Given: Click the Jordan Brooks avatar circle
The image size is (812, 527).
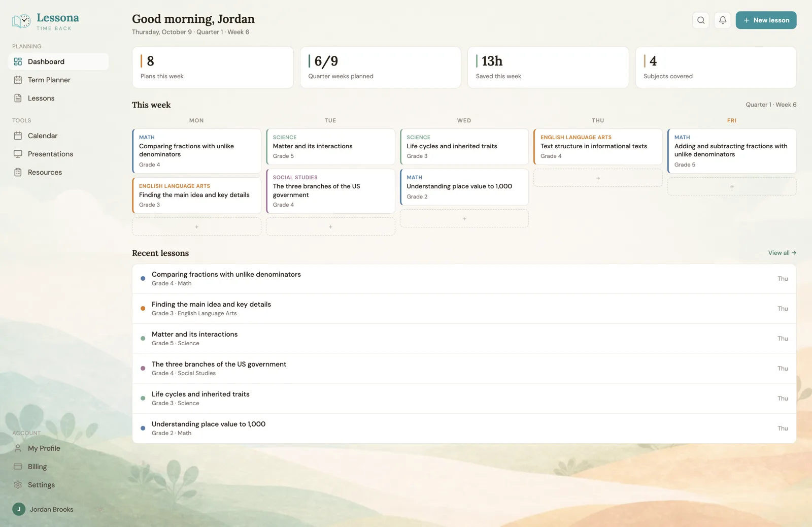Looking at the screenshot, I should tap(19, 509).
